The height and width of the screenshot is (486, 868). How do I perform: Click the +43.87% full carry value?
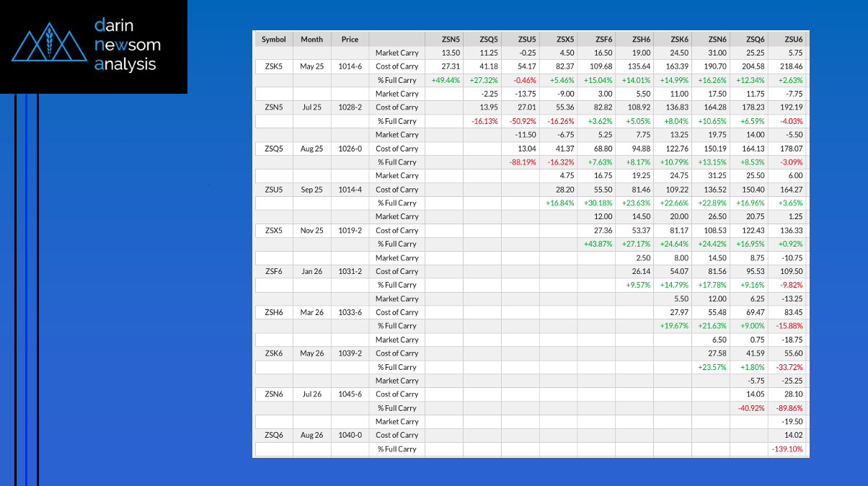pos(598,244)
